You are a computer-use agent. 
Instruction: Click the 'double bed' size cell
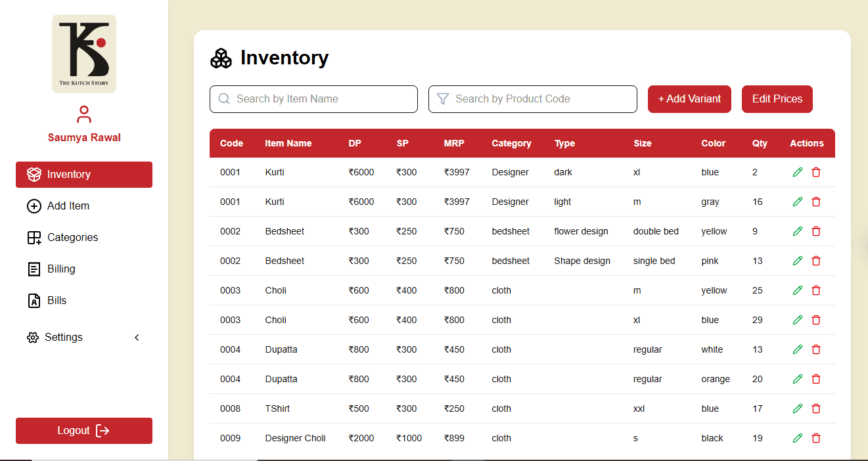click(656, 231)
